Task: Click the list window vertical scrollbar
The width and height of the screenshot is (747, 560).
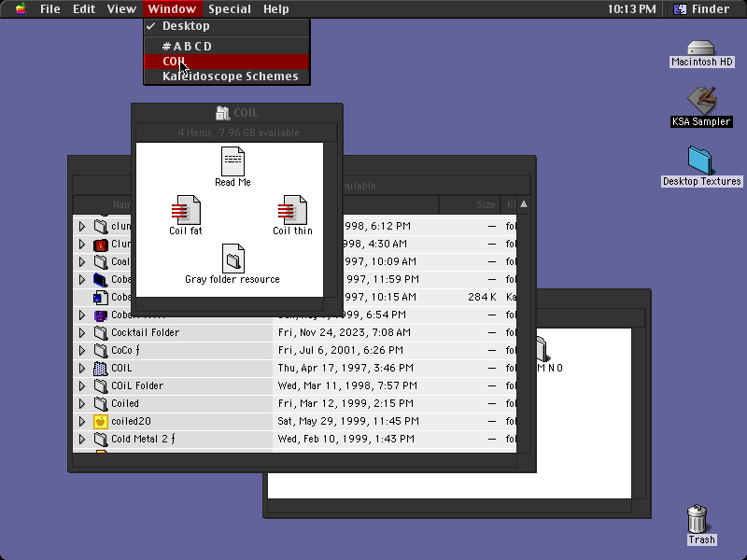Action: 524,333
